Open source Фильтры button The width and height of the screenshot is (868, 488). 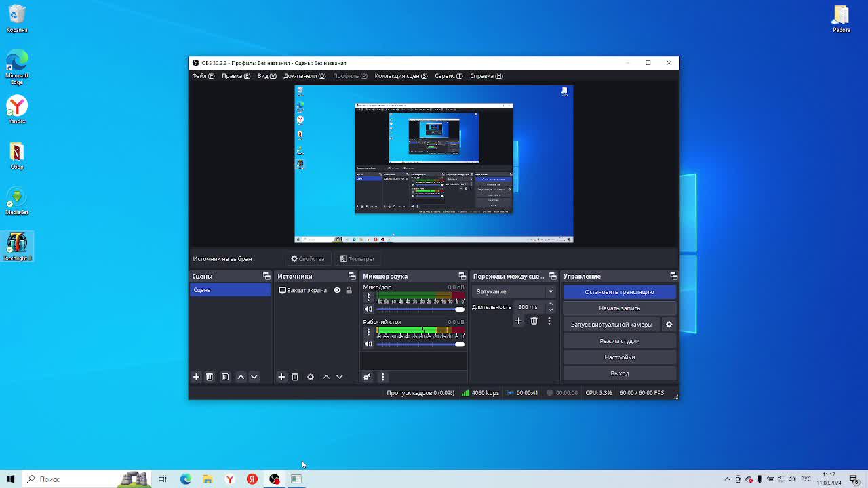click(x=357, y=259)
